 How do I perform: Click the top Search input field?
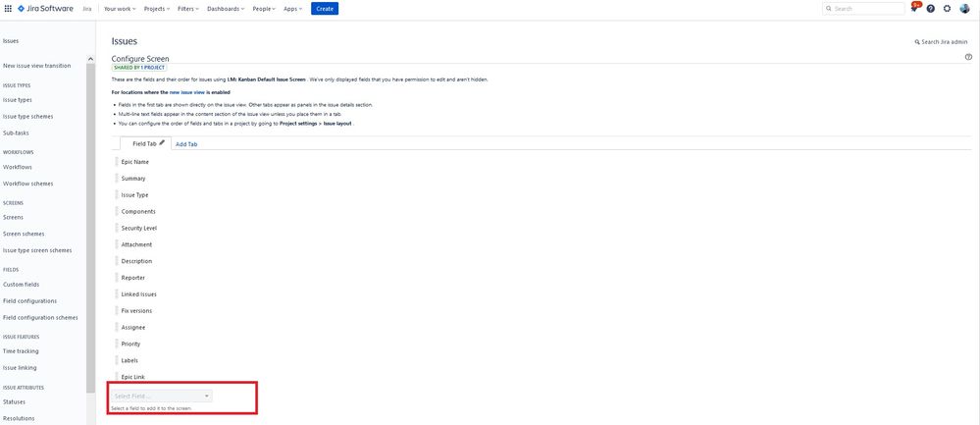863,9
